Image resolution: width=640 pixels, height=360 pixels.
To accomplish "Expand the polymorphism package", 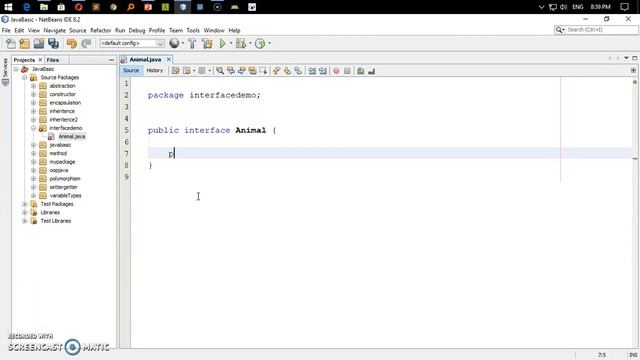I will point(33,179).
